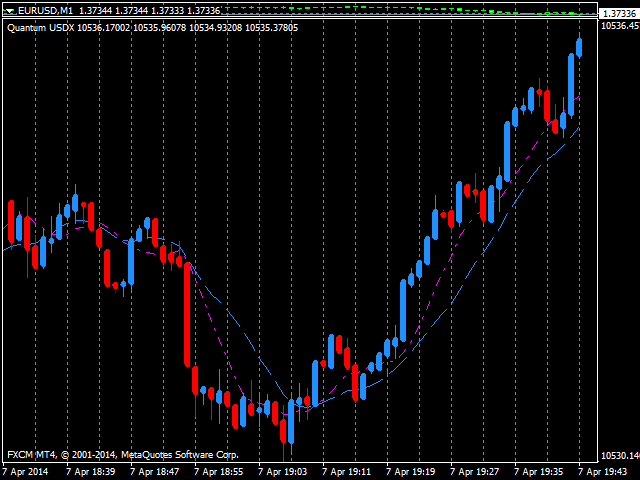This screenshot has width=640, height=480.
Task: Click the 7 Apr 19:43 time label
Action: pyautogui.click(x=601, y=471)
